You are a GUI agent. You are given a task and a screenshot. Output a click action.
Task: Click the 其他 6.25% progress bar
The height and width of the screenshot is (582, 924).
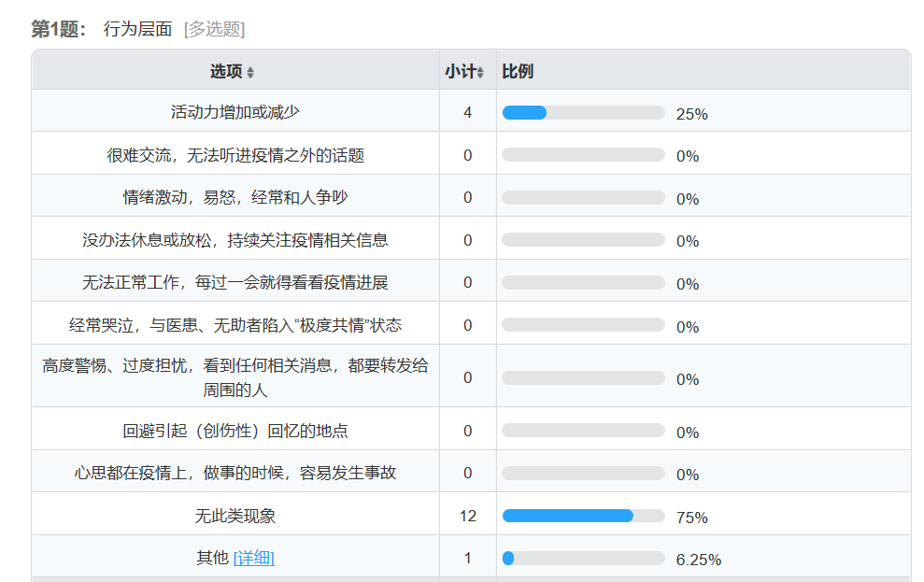(x=583, y=559)
